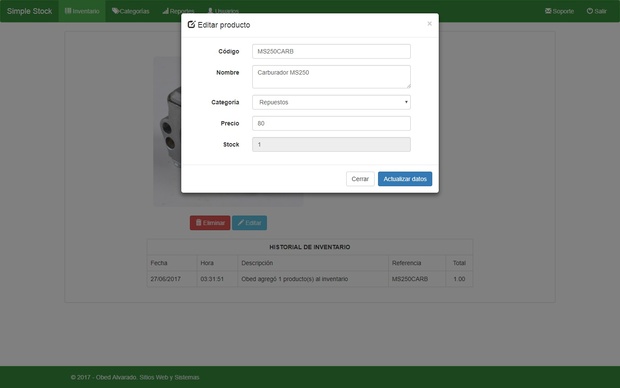Click the disabled Stock field
The height and width of the screenshot is (388, 620).
coord(331,144)
